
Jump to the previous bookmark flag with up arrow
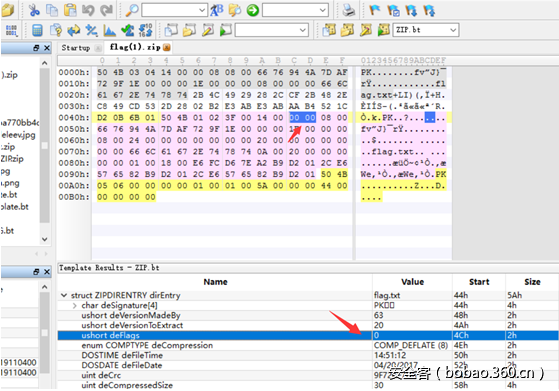[429, 10]
